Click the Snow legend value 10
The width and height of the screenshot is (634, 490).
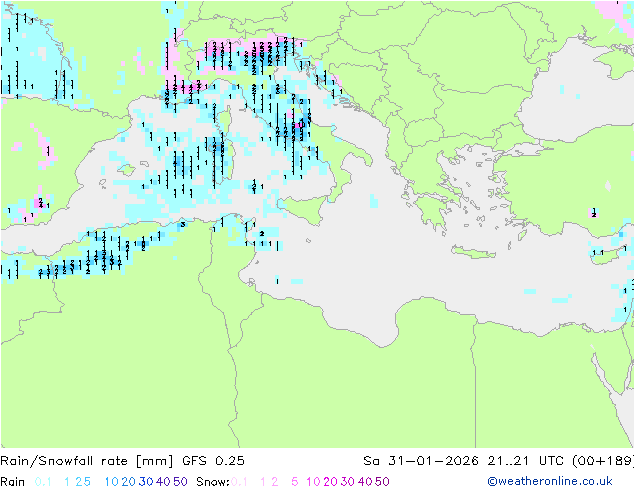point(313,482)
